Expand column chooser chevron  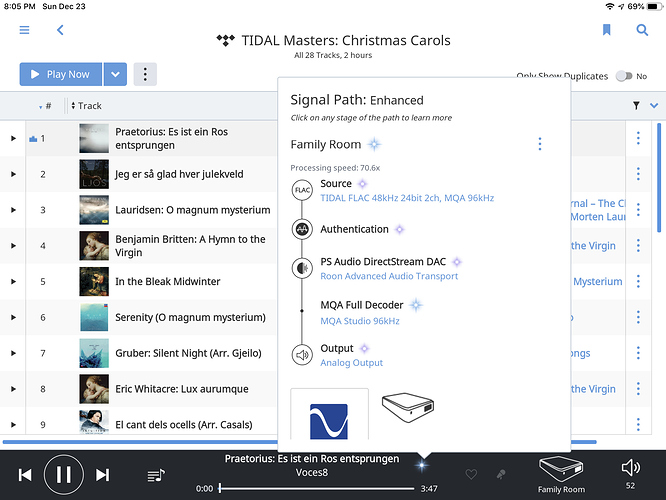[x=654, y=105]
